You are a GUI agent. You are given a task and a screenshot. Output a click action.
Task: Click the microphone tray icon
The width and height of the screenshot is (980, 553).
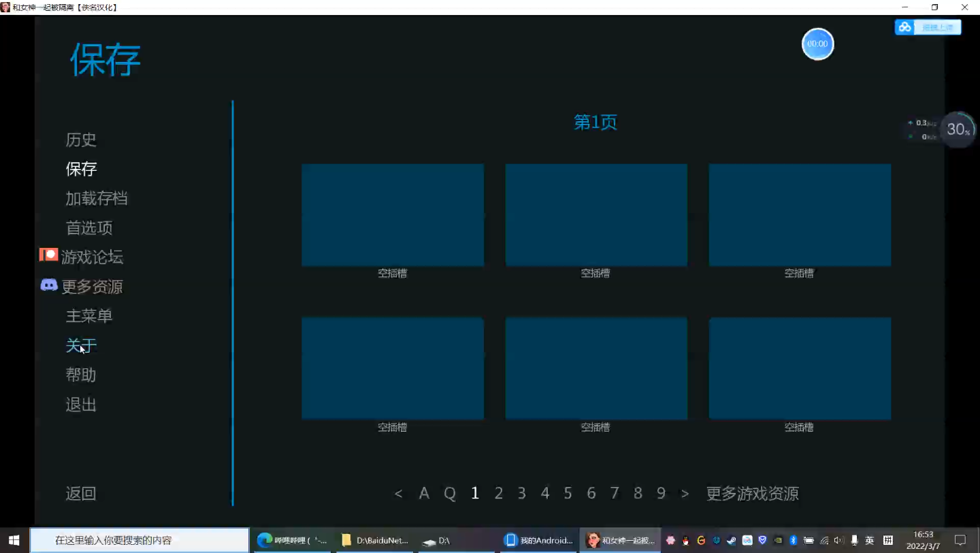pyautogui.click(x=854, y=541)
